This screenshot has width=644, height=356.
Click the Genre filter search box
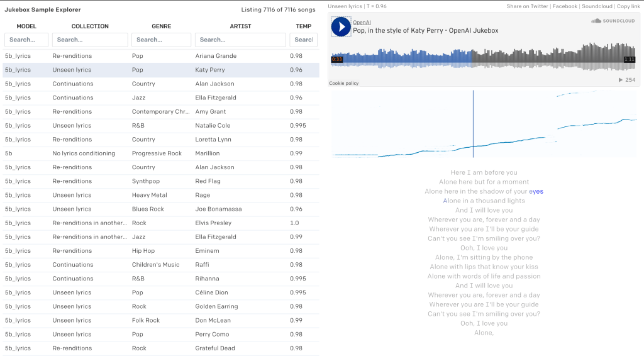point(161,40)
